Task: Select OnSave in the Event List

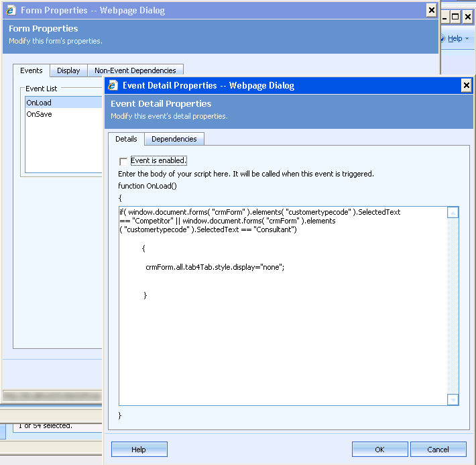Action: (39, 114)
